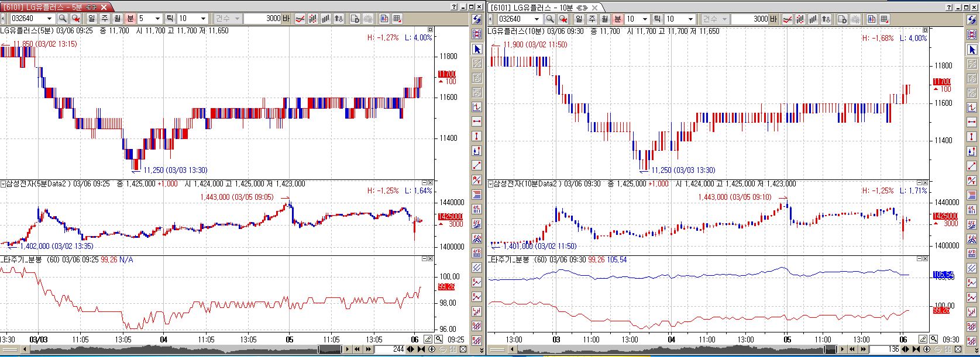
Task: Select 월 (monthly) period in the 10분 window
Action: pyautogui.click(x=604, y=19)
